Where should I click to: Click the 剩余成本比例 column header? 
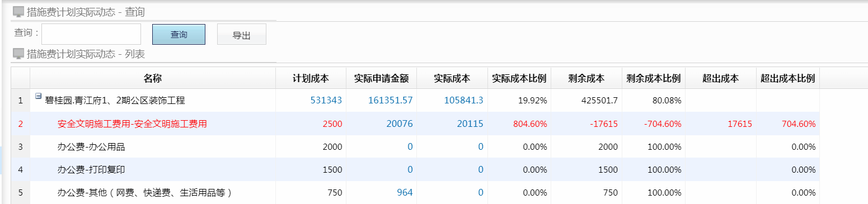pos(653,78)
